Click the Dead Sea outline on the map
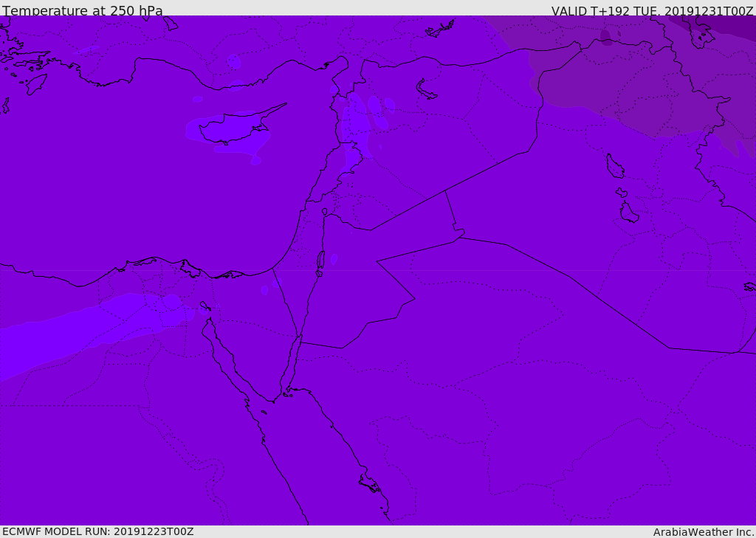Screen dimensions: 756x538 pos(320,263)
